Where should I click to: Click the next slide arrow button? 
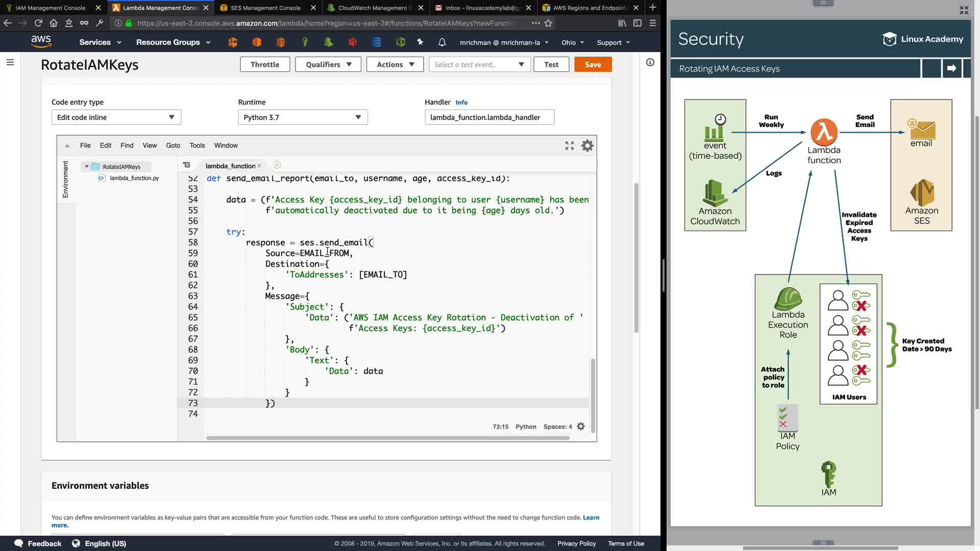click(x=951, y=68)
